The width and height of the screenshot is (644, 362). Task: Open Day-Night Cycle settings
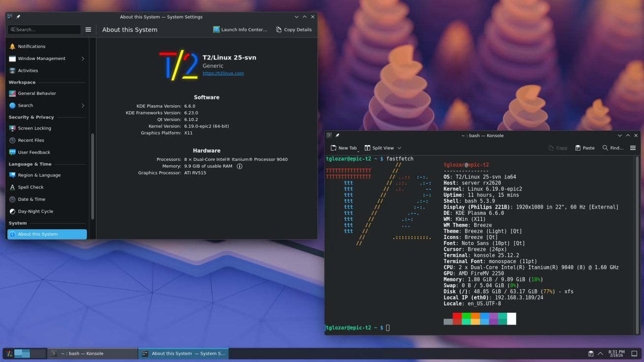pyautogui.click(x=47, y=211)
